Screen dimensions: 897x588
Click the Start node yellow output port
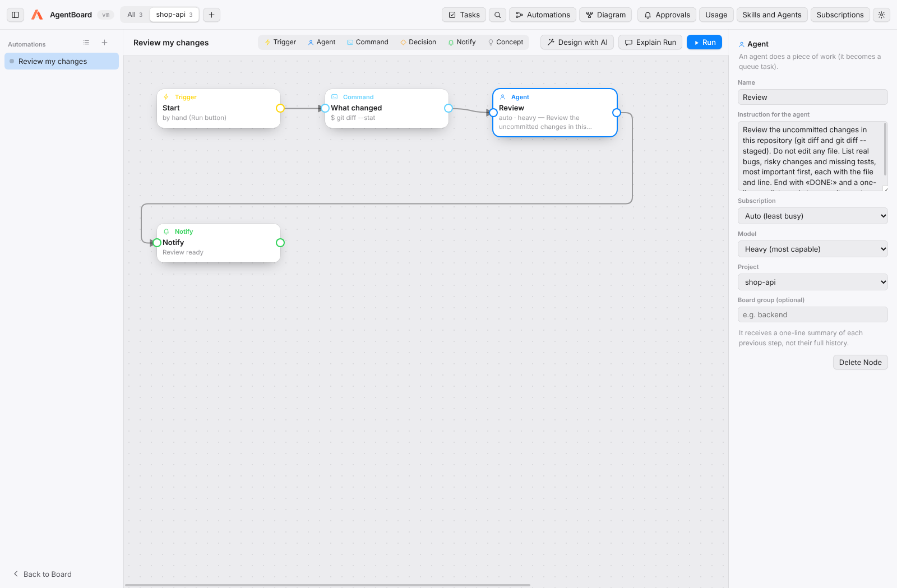(280, 108)
